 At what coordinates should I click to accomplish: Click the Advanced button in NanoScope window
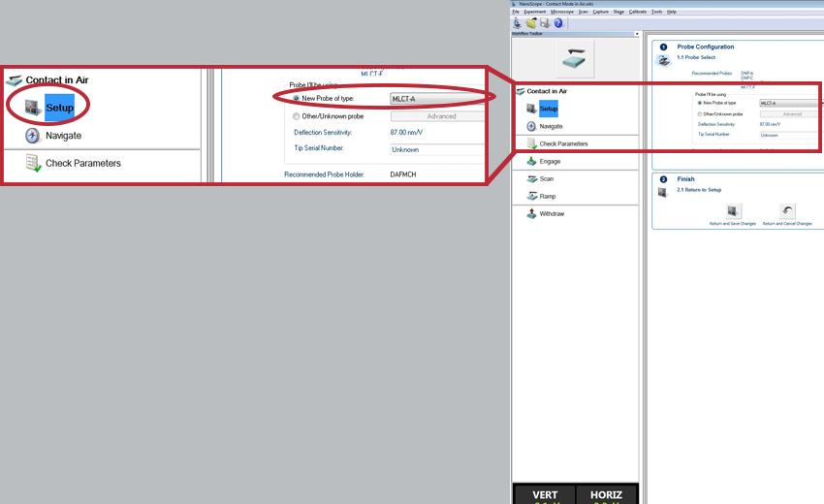[x=791, y=114]
